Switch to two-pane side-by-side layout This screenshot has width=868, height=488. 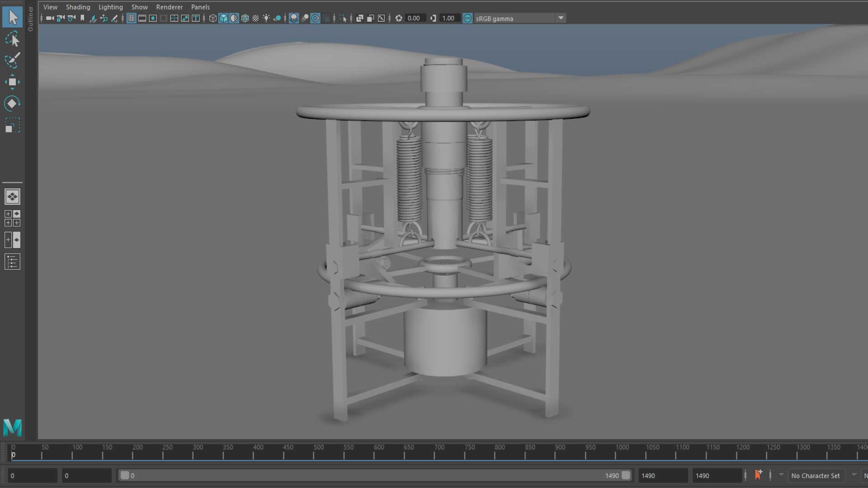click(12, 240)
